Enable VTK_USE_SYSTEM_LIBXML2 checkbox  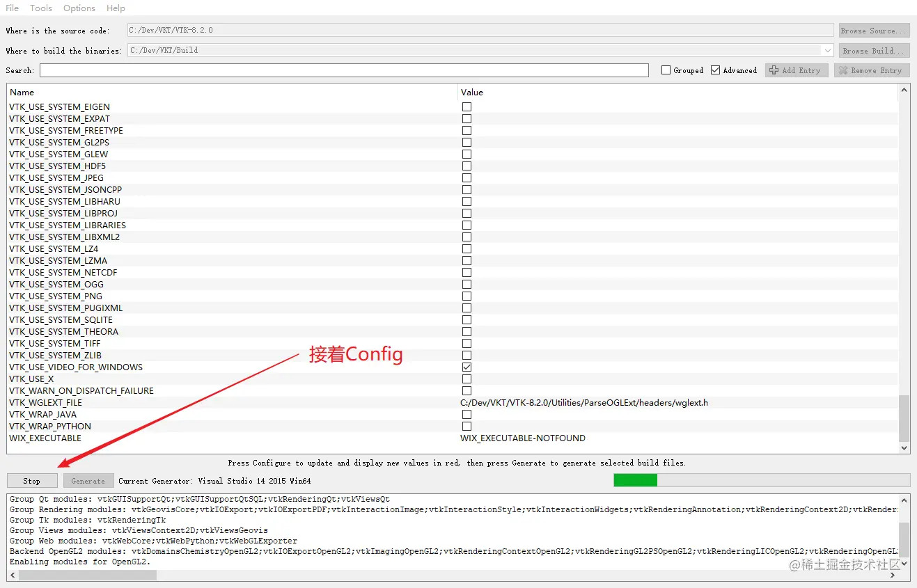(x=467, y=237)
